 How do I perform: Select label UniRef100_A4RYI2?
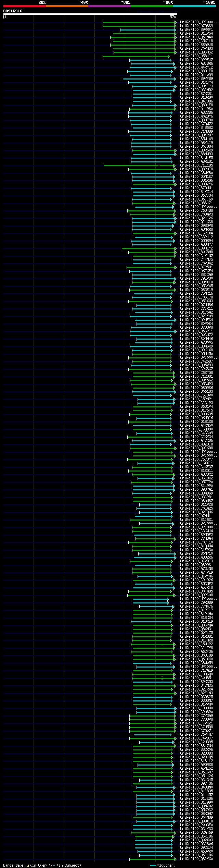pos(196,68)
